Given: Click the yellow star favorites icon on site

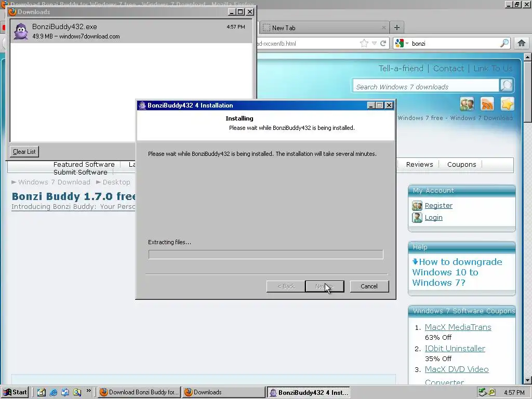Looking at the screenshot, I should click(x=507, y=104).
